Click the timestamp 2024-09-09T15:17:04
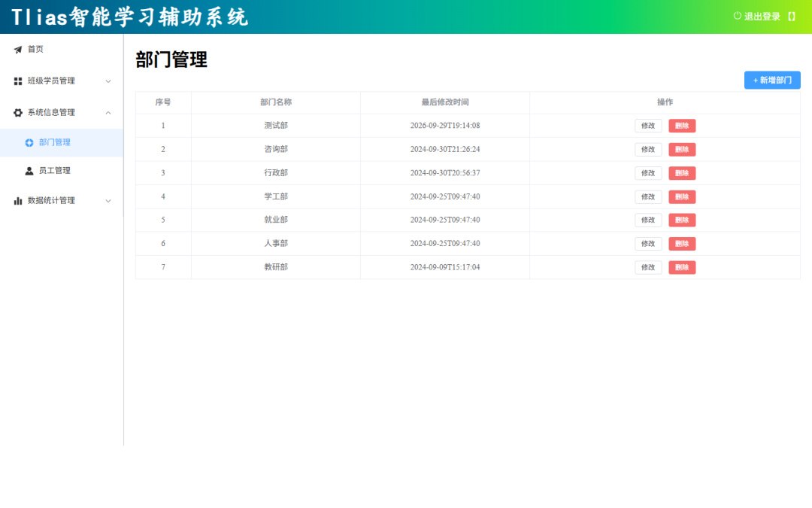Viewport: 812px width, 508px height. (445, 267)
